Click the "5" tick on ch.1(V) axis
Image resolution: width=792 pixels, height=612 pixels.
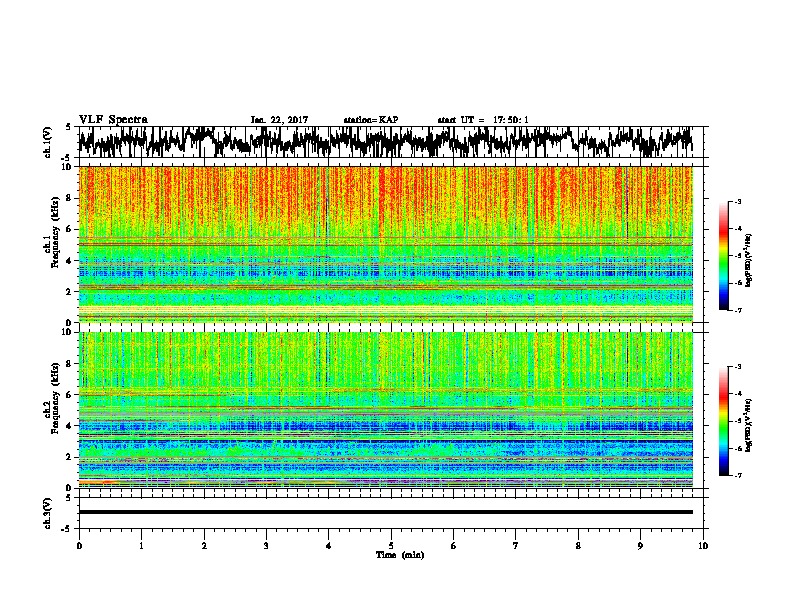[68, 127]
